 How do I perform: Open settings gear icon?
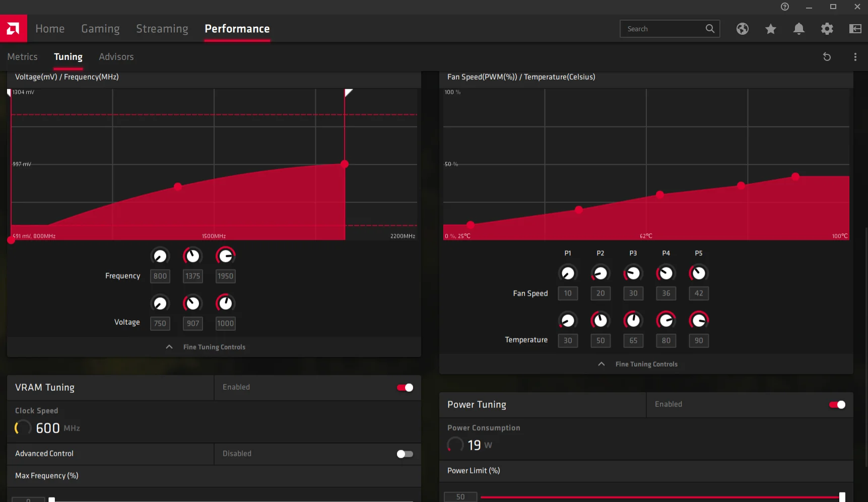[827, 29]
